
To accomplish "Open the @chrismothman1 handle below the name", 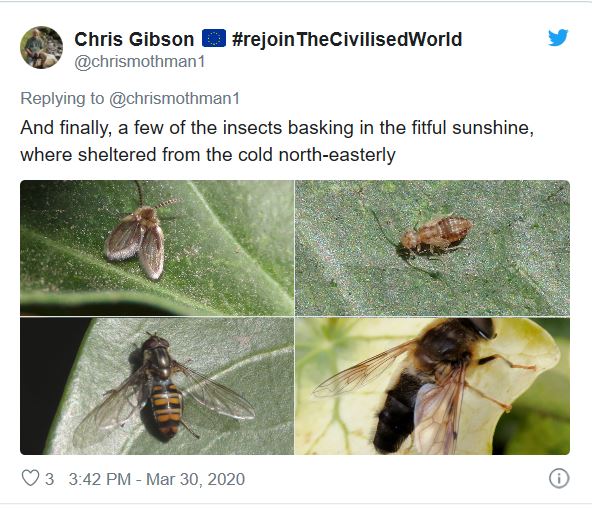I will pos(140,62).
